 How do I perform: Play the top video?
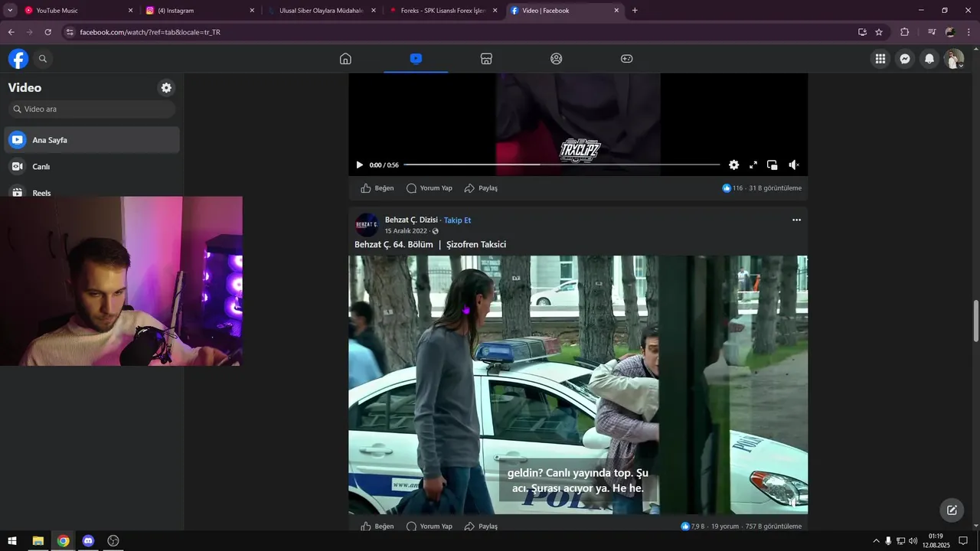(359, 165)
